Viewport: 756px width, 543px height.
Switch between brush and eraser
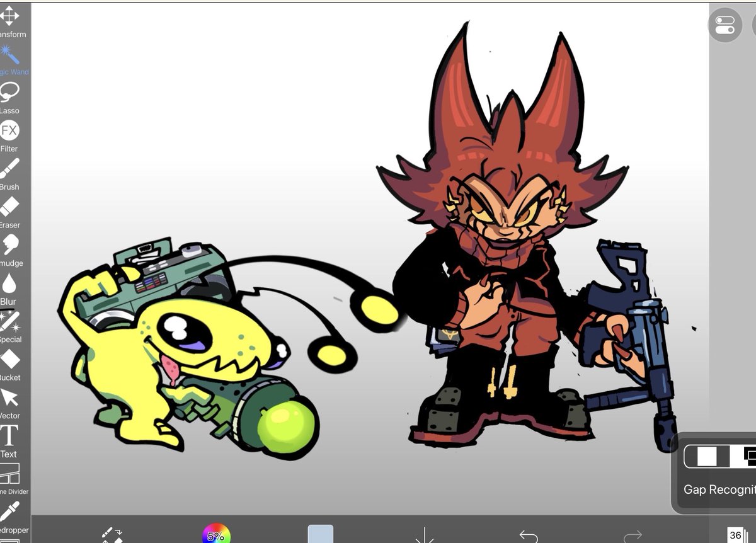[111, 535]
